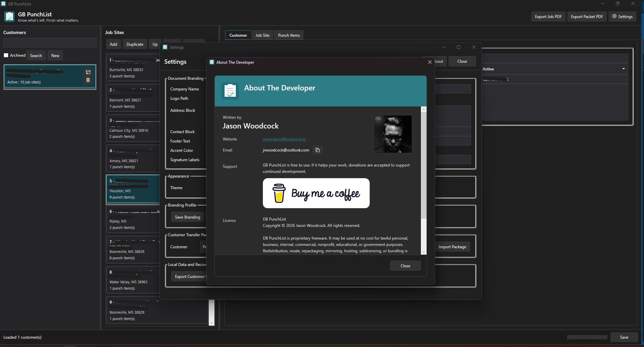The height and width of the screenshot is (347, 644).
Task: Click the Up button in Job Sites
Action: click(155, 44)
